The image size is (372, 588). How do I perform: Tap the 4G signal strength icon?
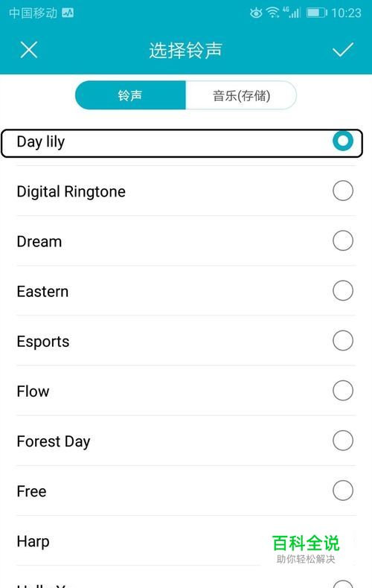(292, 13)
